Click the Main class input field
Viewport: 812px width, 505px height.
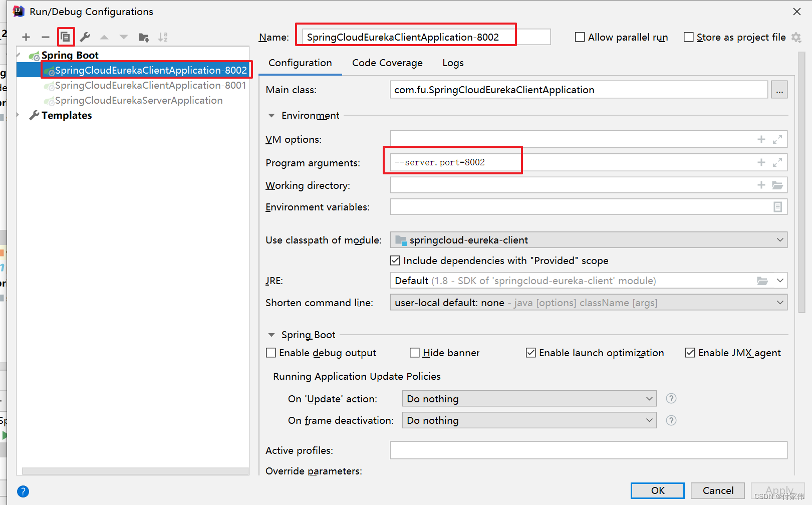pyautogui.click(x=579, y=90)
